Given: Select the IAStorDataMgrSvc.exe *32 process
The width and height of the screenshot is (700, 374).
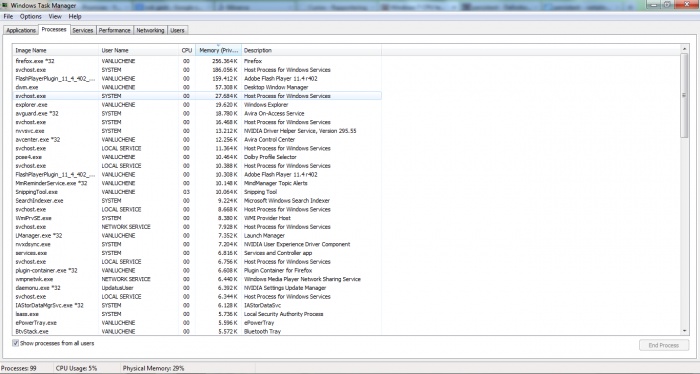Looking at the screenshot, I should (197, 305).
